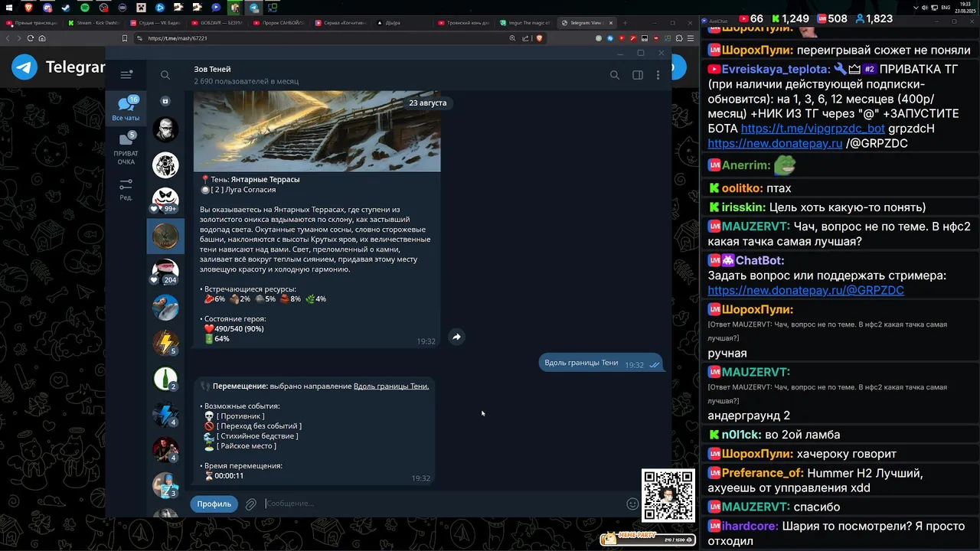Go back in the browser
Image resolution: width=980 pixels, height=551 pixels.
click(x=8, y=38)
